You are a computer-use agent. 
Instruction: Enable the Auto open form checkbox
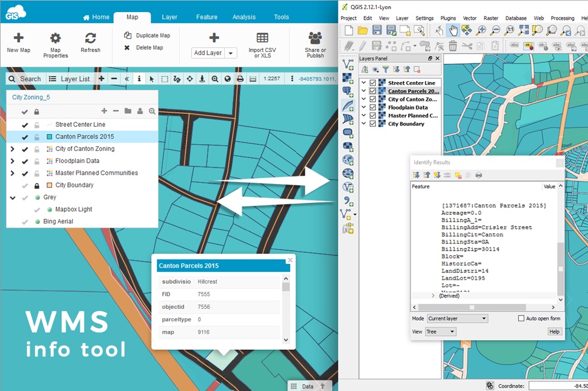point(521,318)
